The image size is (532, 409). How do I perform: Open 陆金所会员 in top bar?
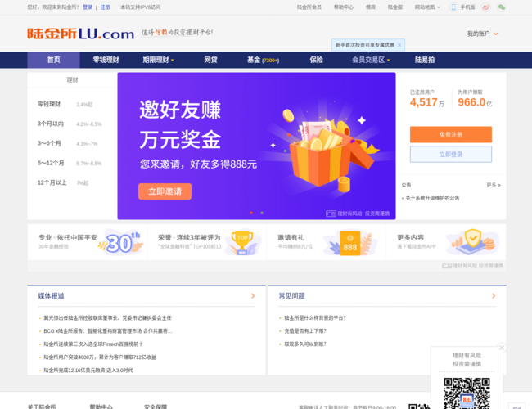(x=309, y=7)
